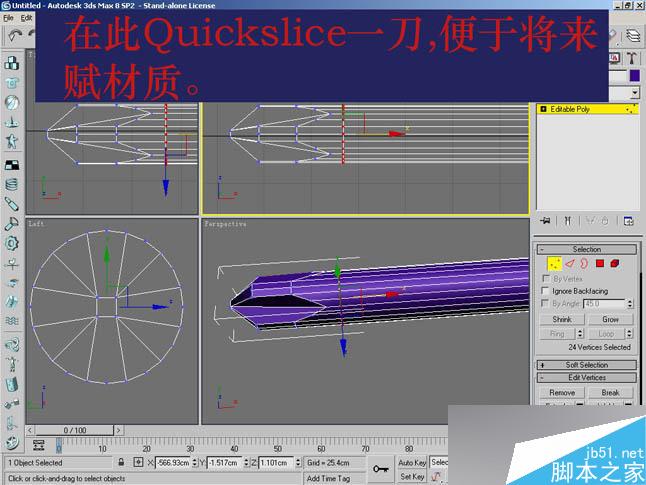Click the star figure icon in left toolbar
Image resolution: width=646 pixels, height=485 pixels.
point(12,141)
